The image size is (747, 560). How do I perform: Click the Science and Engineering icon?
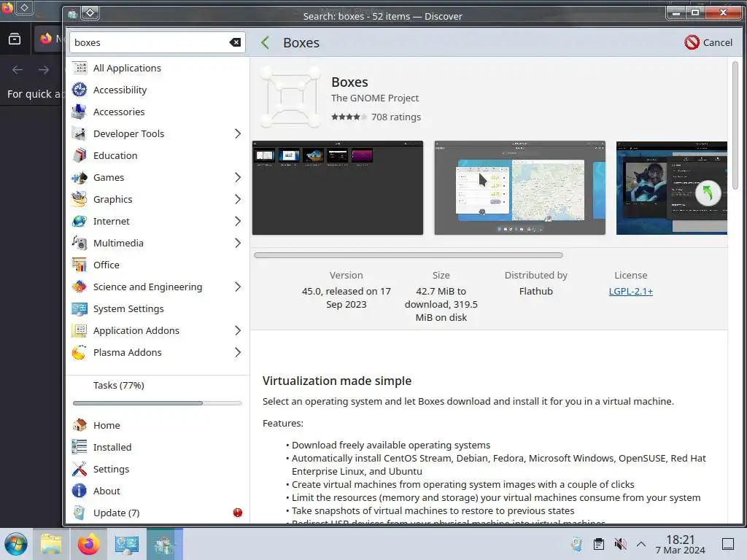pos(79,287)
